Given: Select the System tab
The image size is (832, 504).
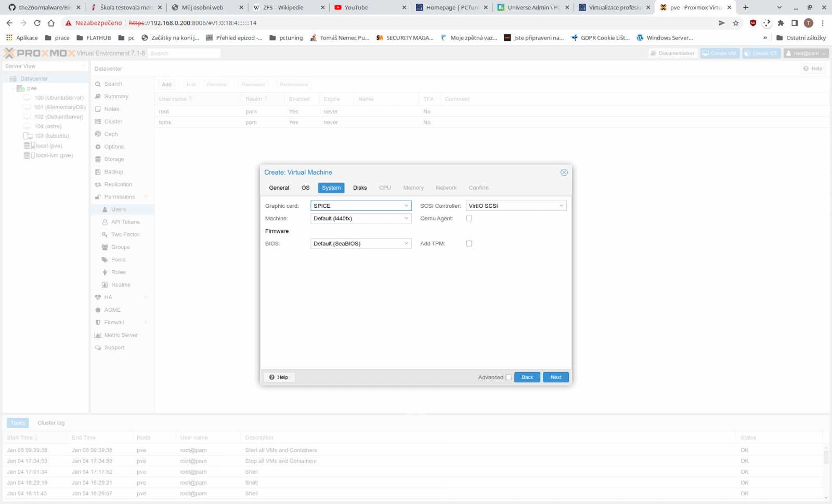Looking at the screenshot, I should tap(331, 188).
